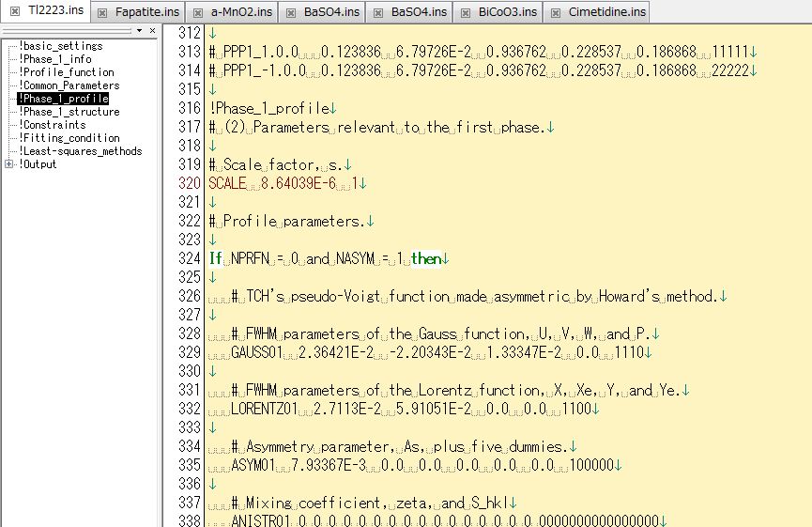Open the outline panel's dropdown arrow menu
Image resolution: width=812 pixels, height=527 pixels.
(140, 31)
